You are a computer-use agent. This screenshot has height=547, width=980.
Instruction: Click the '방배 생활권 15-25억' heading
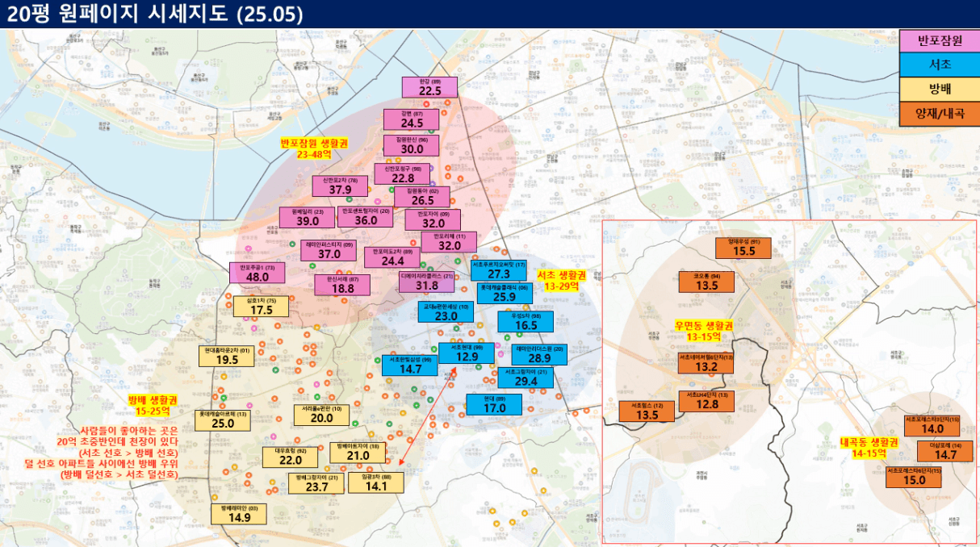coord(153,405)
